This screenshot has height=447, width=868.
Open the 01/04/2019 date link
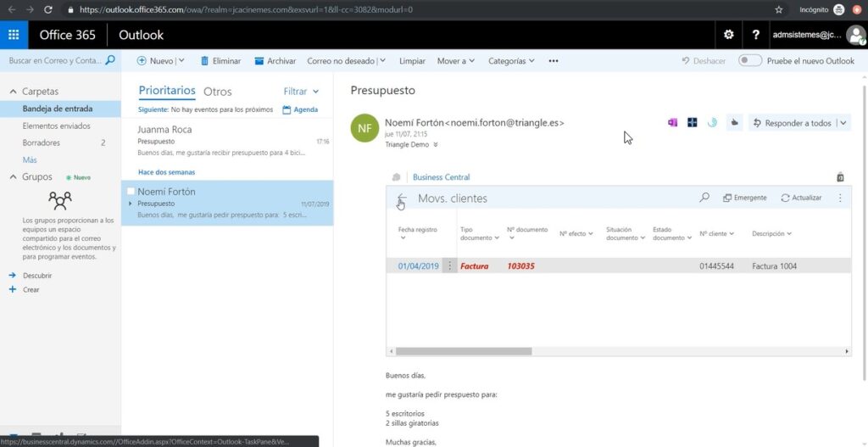click(418, 266)
